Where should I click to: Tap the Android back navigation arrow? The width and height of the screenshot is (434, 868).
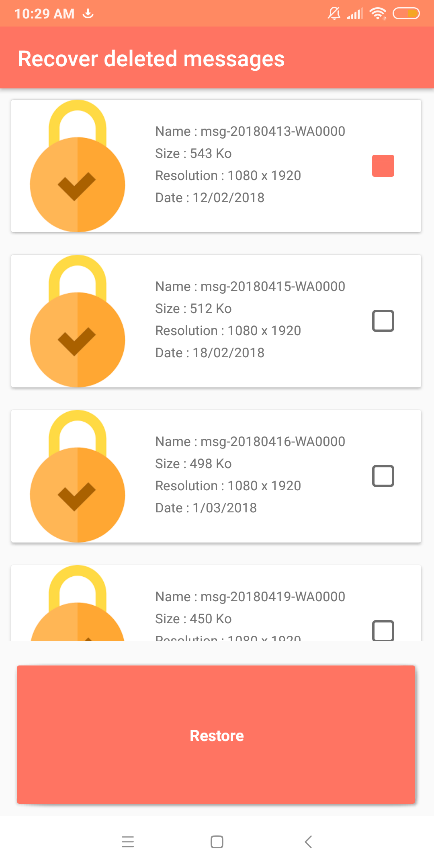point(308,841)
